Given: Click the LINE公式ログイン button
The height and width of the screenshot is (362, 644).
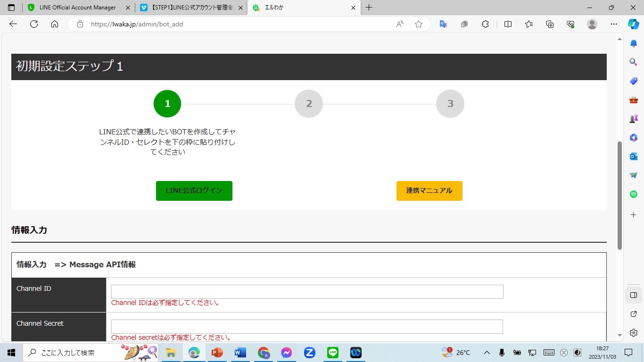Looking at the screenshot, I should (194, 191).
